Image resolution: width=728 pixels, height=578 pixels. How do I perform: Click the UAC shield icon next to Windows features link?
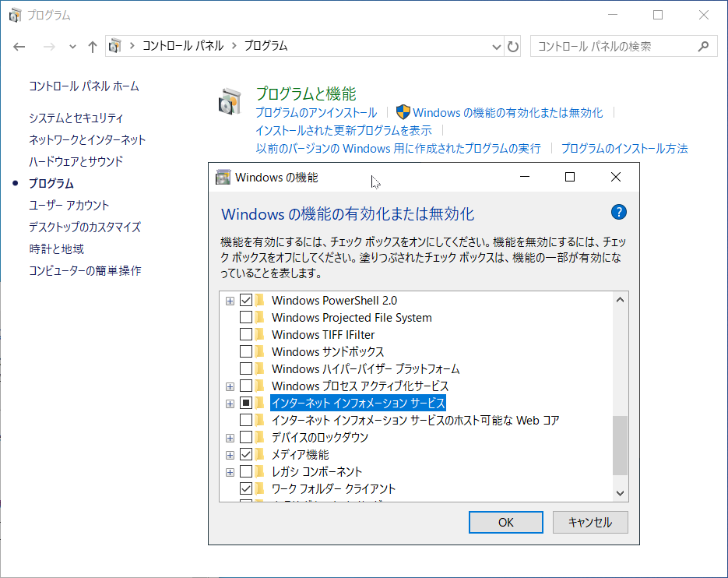coord(404,112)
